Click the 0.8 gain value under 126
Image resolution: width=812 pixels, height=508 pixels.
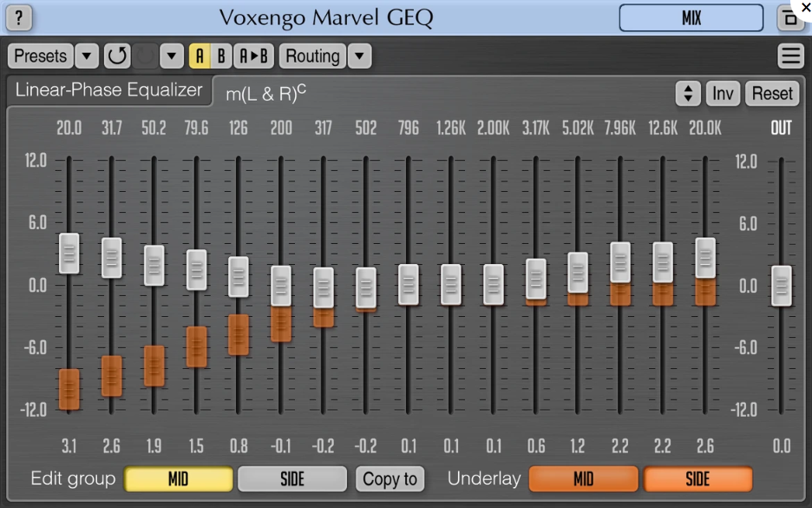click(239, 445)
